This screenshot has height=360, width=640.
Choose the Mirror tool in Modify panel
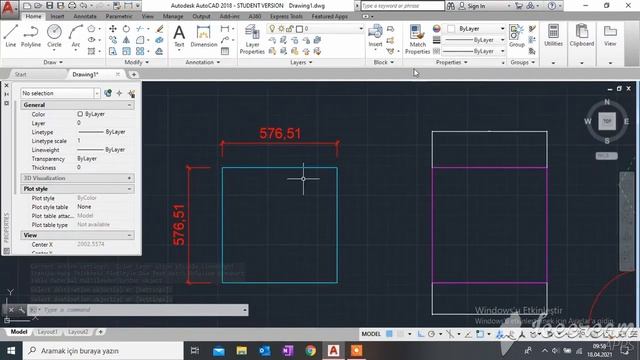(126, 40)
